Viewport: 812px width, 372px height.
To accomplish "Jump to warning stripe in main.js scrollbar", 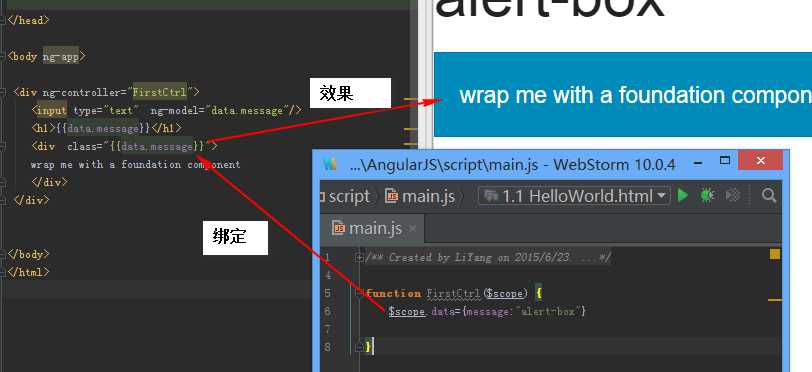I will 775,299.
